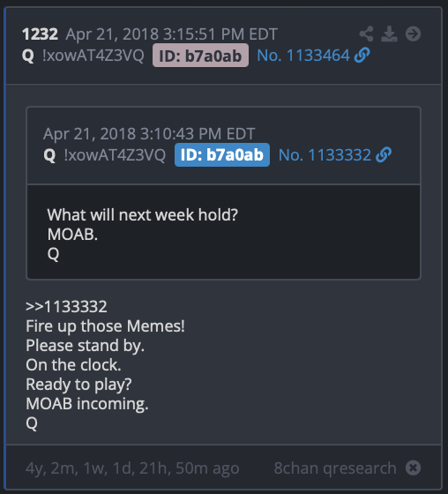Image resolution: width=448 pixels, height=494 pixels.
Task: Click the share icon on post 1232
Action: coord(366,34)
